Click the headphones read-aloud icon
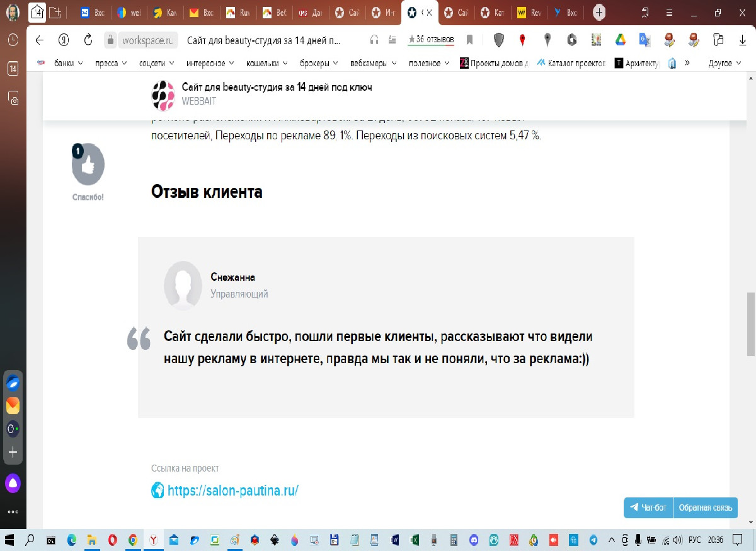Screen dimensions: 756x551 pos(374,40)
